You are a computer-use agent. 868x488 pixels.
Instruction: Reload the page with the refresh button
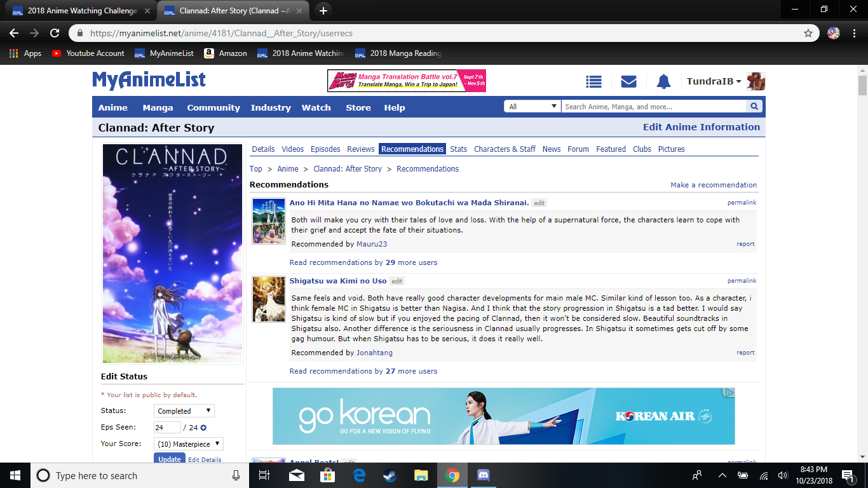point(55,33)
